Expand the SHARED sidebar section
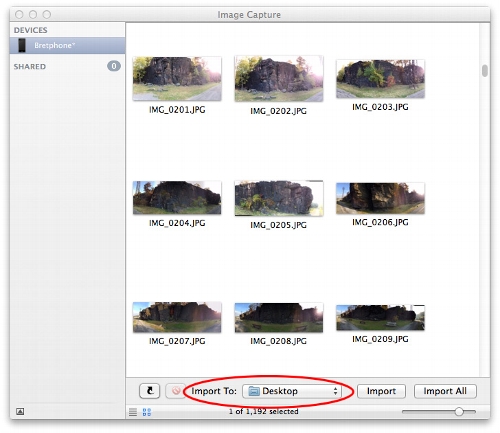This screenshot has height=433, width=500. (30, 66)
